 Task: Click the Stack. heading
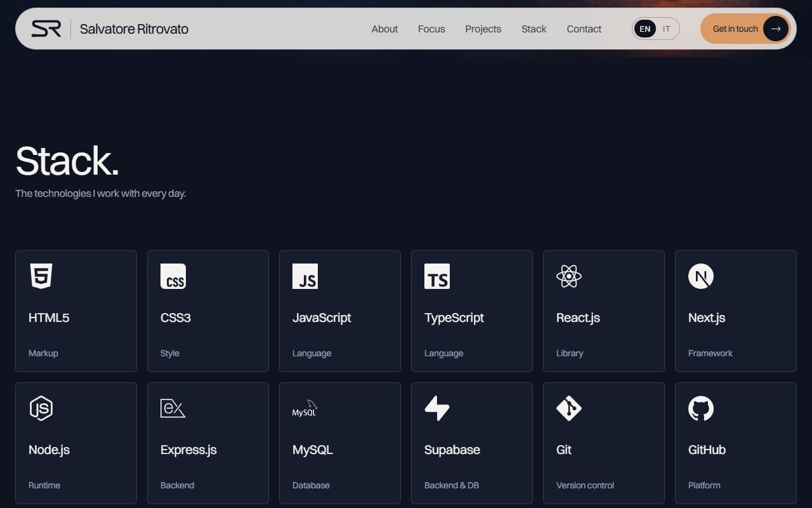[67, 161]
